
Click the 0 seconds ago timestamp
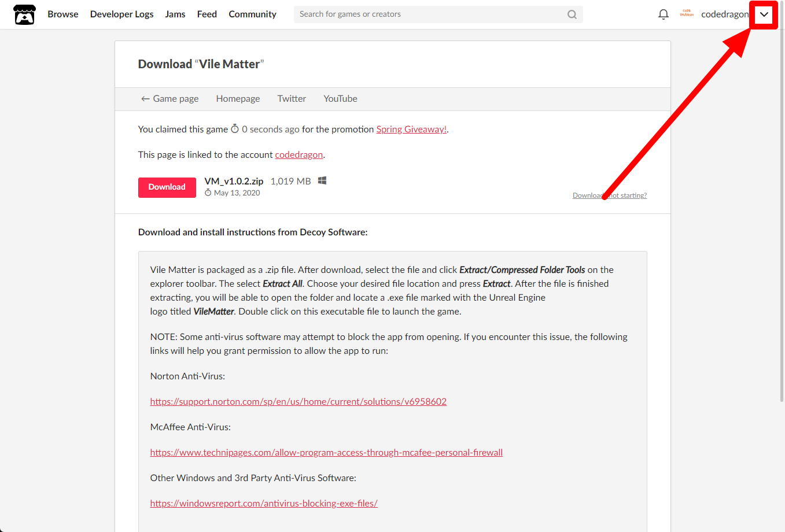(270, 130)
